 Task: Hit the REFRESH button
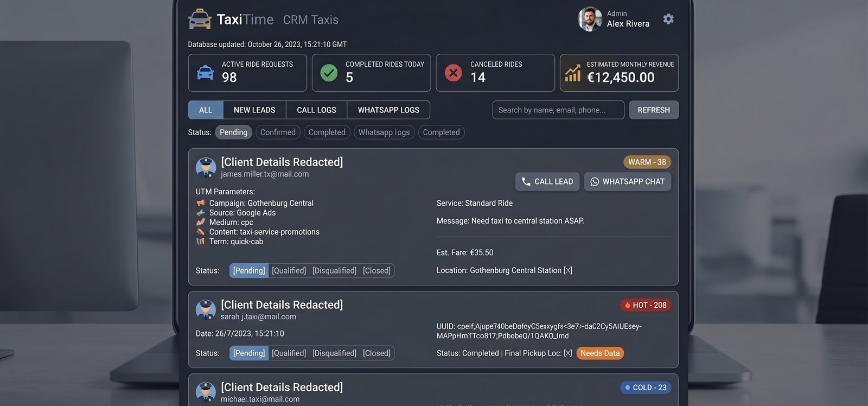point(654,110)
